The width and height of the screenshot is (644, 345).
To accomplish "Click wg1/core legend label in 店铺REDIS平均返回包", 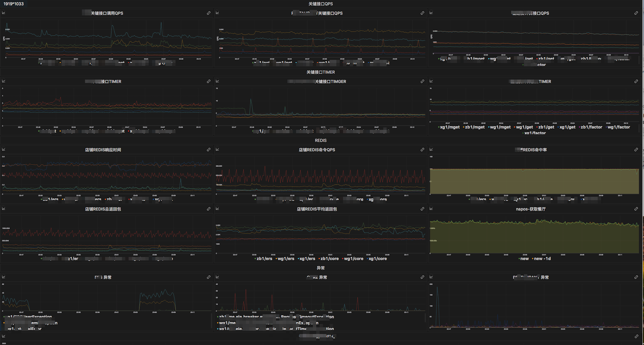I will tap(353, 259).
